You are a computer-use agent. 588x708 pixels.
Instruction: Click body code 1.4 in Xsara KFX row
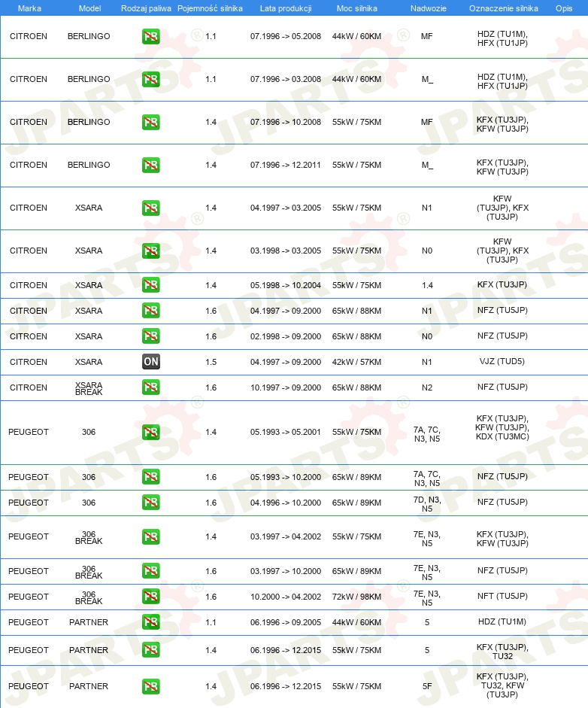427,285
